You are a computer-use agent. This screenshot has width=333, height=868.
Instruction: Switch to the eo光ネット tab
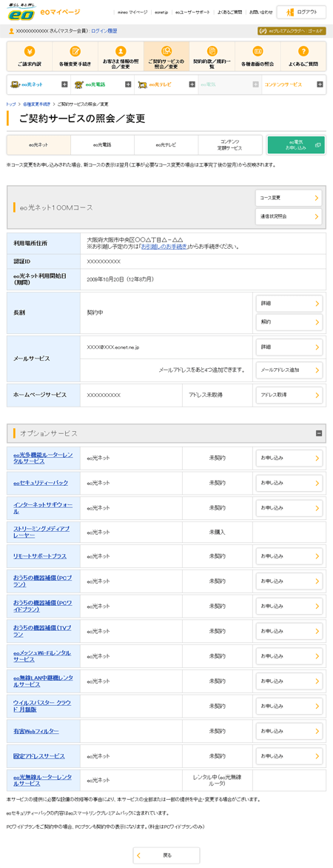point(38,144)
